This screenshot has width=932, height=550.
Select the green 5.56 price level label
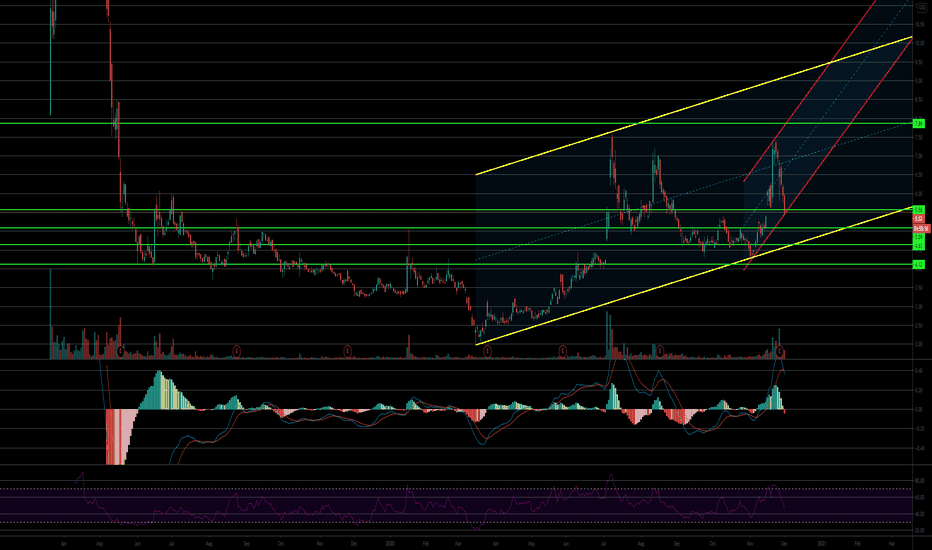[918, 209]
